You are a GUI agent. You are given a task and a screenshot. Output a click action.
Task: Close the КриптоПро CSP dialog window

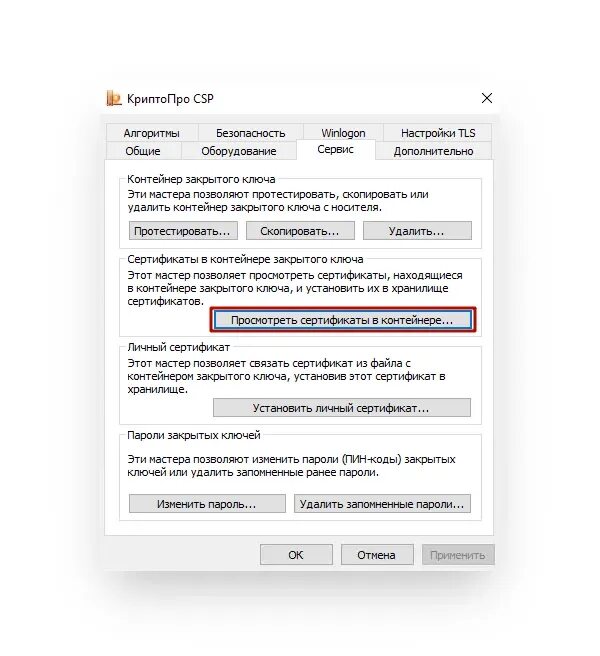(487, 98)
